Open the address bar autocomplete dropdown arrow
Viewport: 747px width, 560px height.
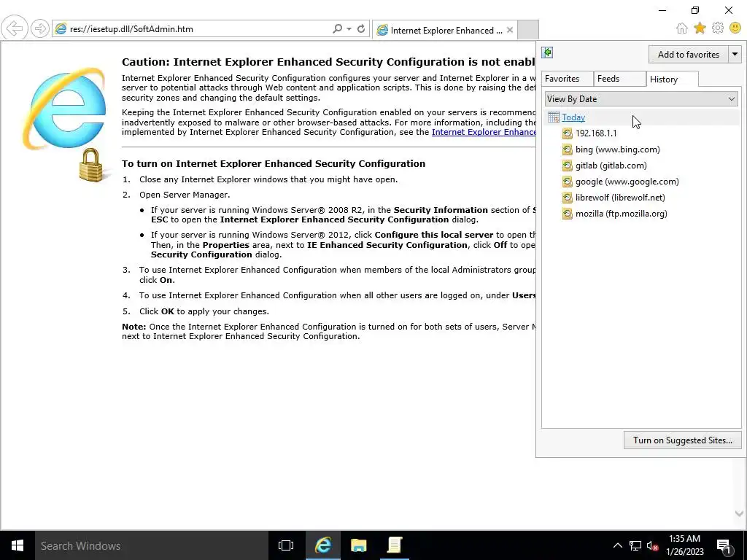coord(349,28)
